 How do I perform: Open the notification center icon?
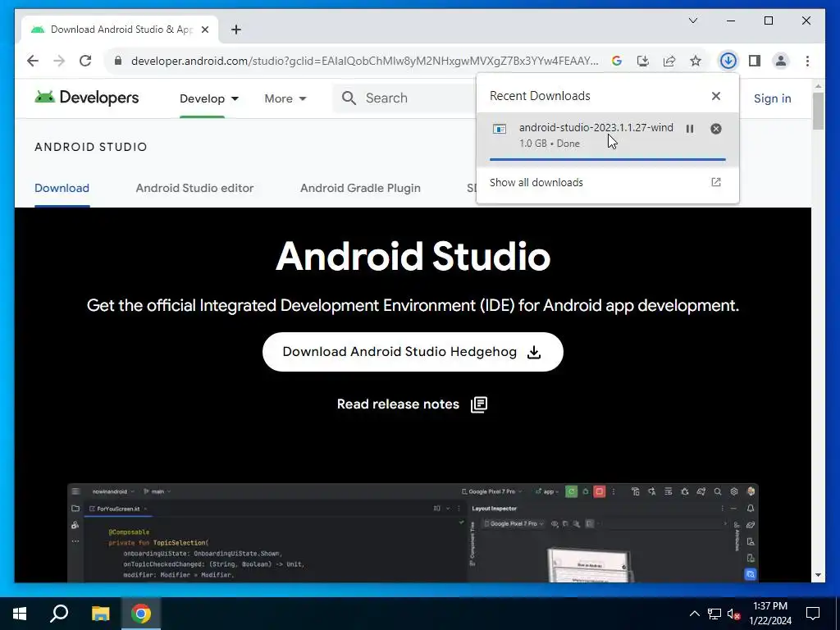(x=813, y=614)
